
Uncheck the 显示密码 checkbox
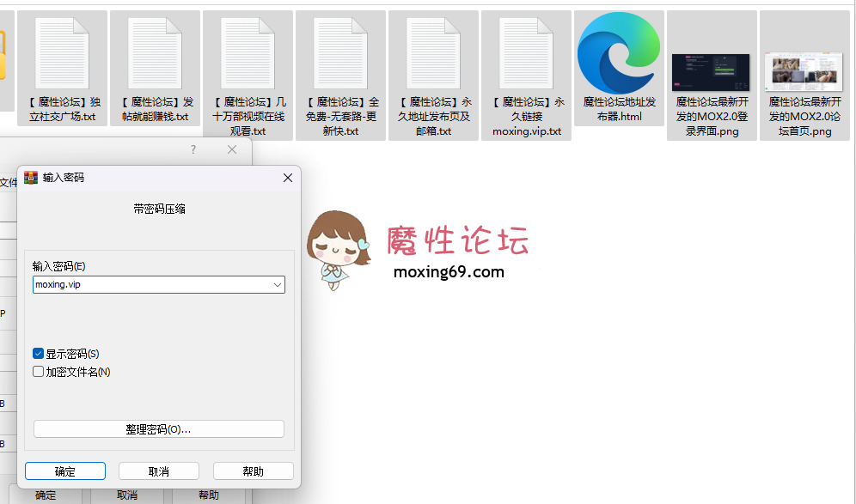tap(39, 354)
